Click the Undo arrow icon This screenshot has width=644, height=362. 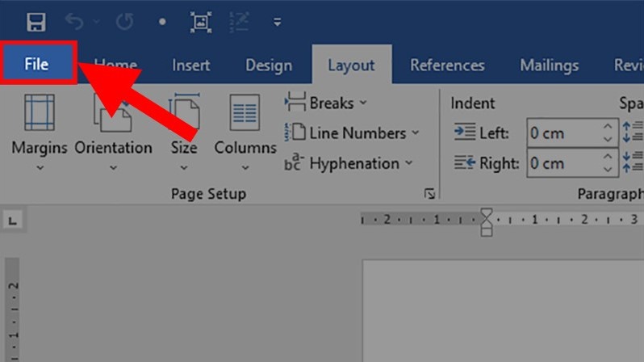coord(75,22)
